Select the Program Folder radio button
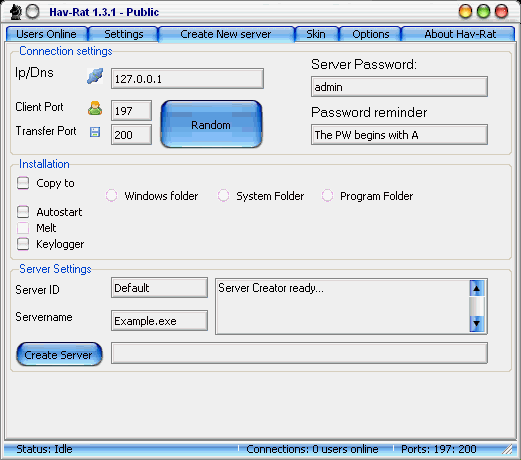 (x=327, y=196)
